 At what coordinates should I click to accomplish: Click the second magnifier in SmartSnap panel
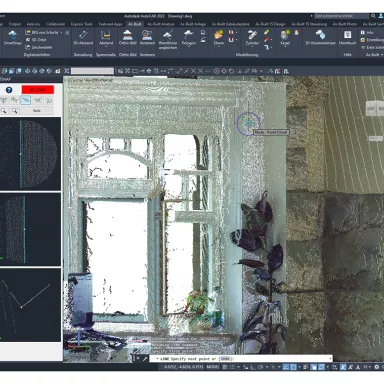coord(15,111)
